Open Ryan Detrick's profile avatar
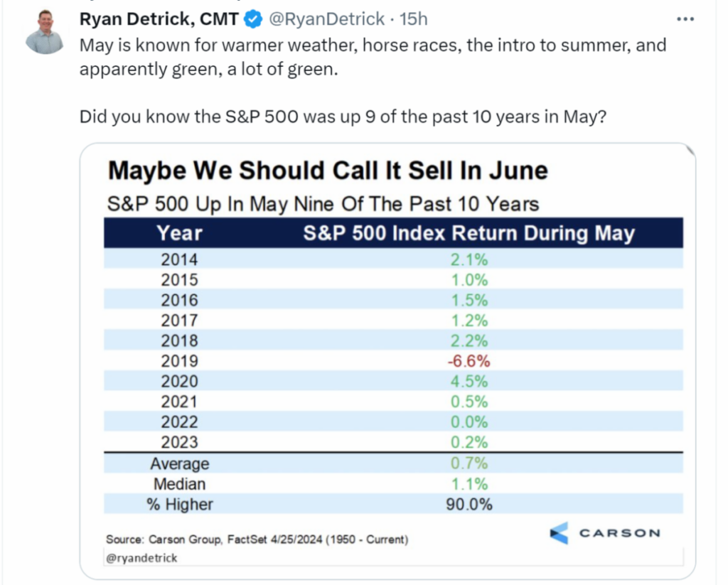Screen dimensions: 728x585 point(44,32)
